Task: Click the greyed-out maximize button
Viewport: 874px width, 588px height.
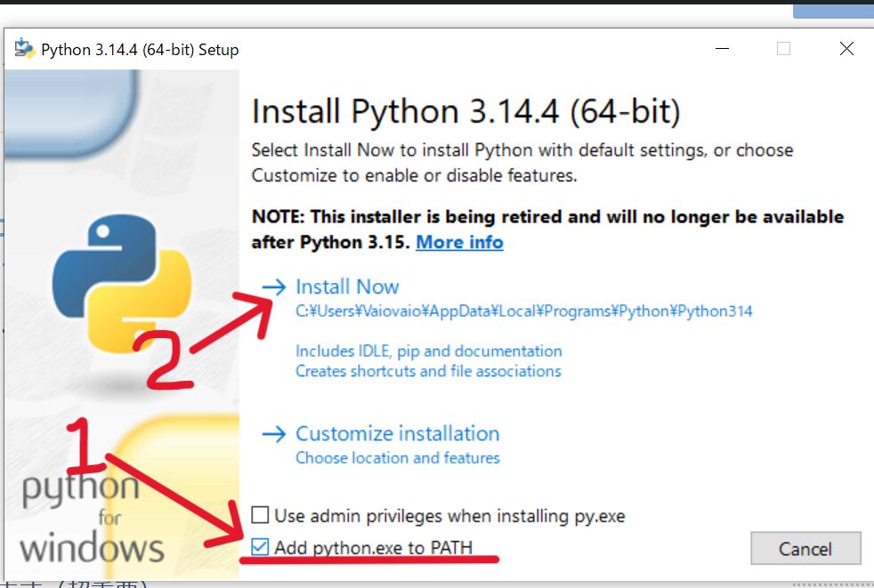Action: (x=783, y=50)
